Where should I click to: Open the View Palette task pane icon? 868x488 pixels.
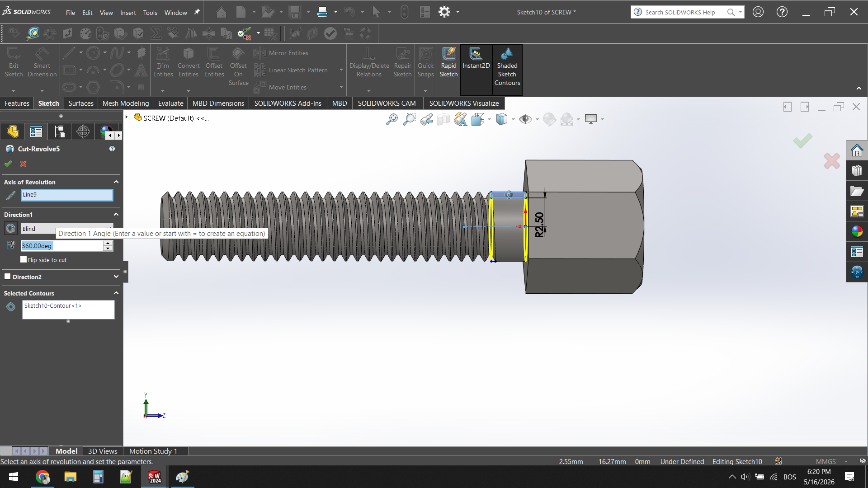pos(857,211)
